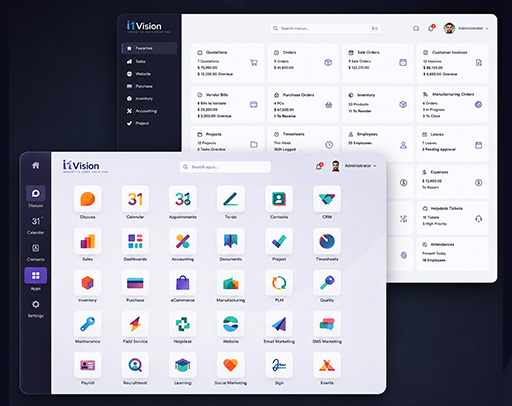
Task: Expand Administrator dropdown in front window
Action: tap(360, 166)
